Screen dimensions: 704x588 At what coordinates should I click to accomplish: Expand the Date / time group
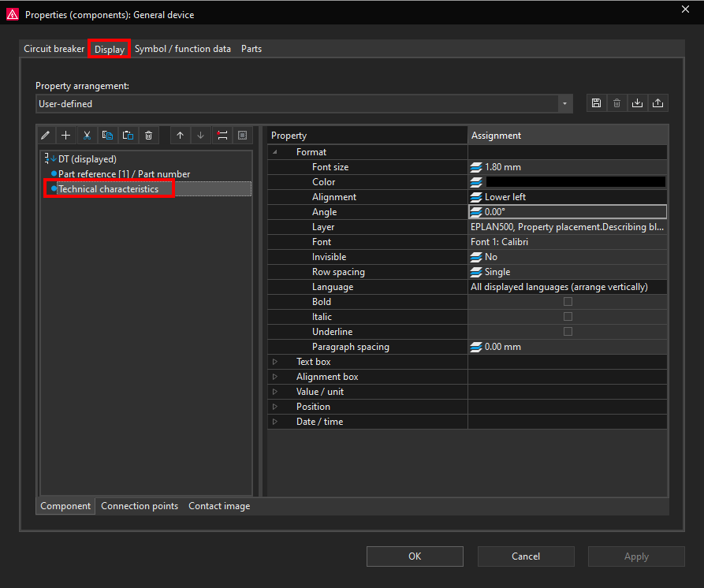(x=275, y=422)
